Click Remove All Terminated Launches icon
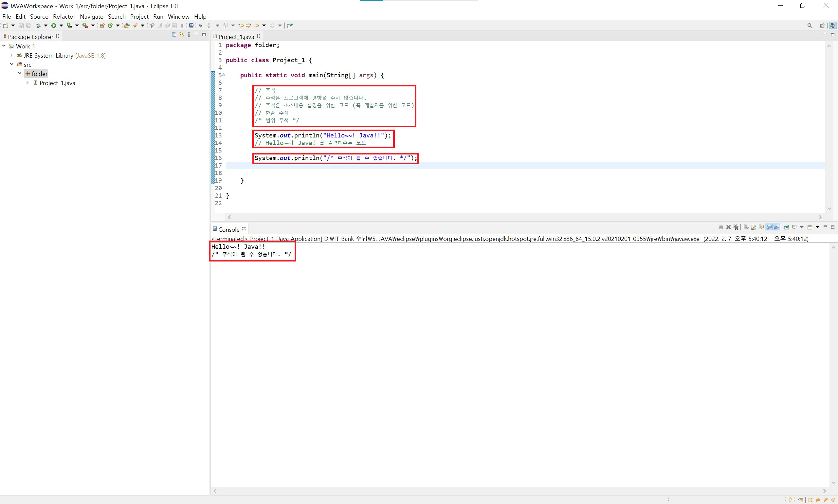The width and height of the screenshot is (838, 504). (736, 227)
